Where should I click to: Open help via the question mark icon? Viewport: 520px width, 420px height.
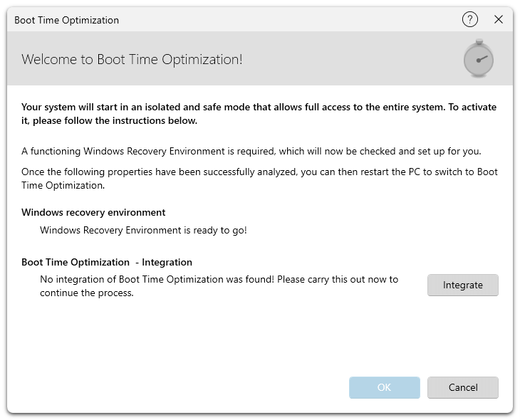[469, 20]
